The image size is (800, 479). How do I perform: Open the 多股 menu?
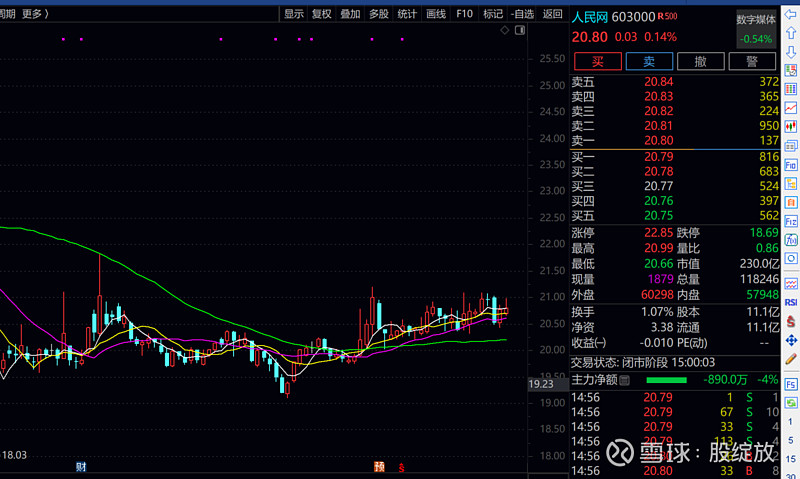[379, 14]
